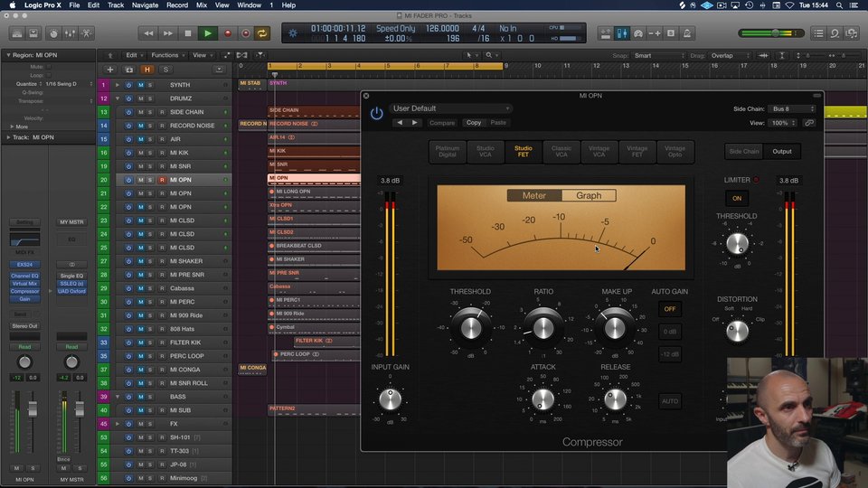
Task: Toggle power button on SIDE CHAIN track
Action: pos(128,112)
